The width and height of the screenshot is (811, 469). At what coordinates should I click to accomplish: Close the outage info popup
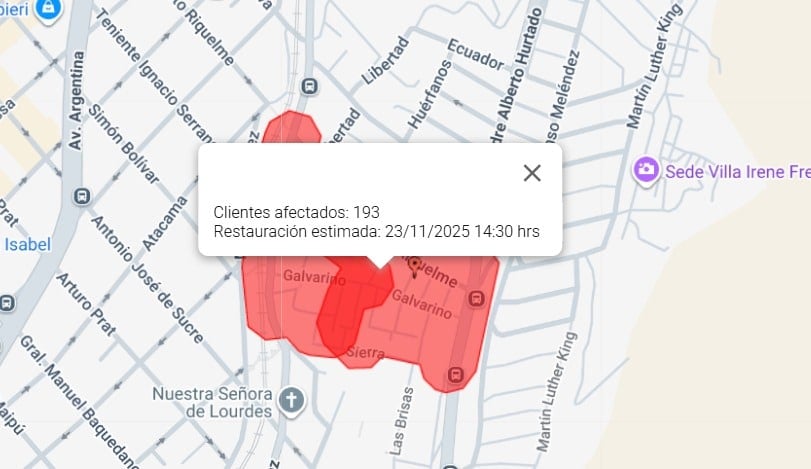[532, 173]
